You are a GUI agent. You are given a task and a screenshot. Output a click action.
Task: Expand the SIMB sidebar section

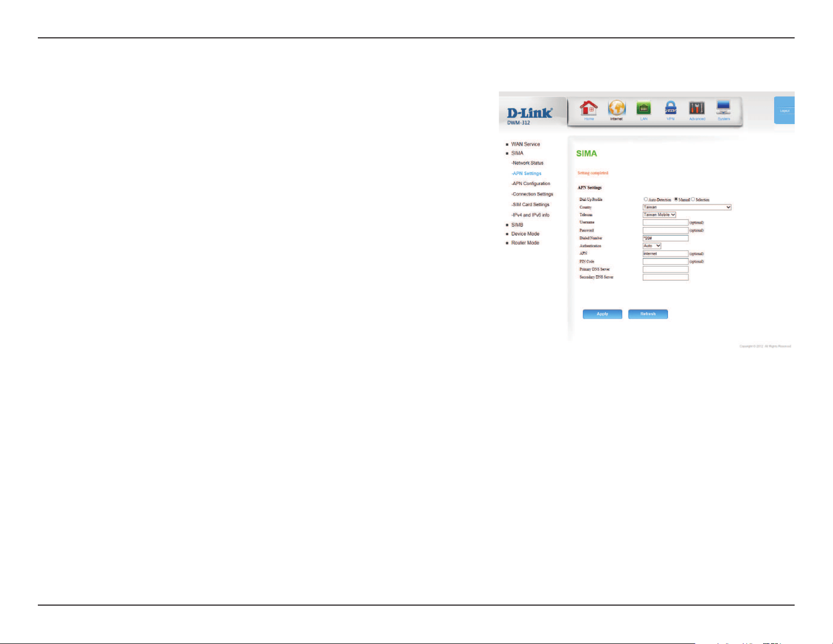517,224
